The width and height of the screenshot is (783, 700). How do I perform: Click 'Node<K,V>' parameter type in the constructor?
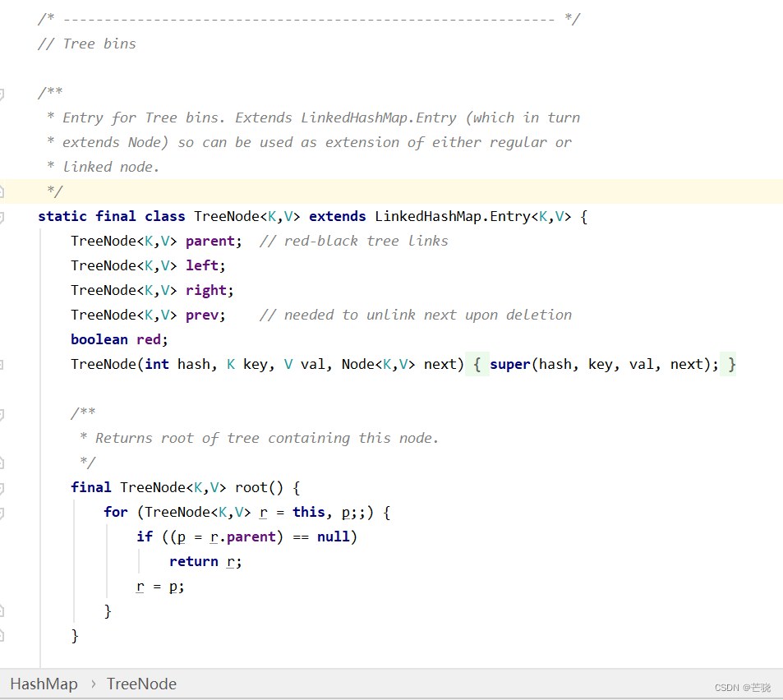click(x=379, y=365)
